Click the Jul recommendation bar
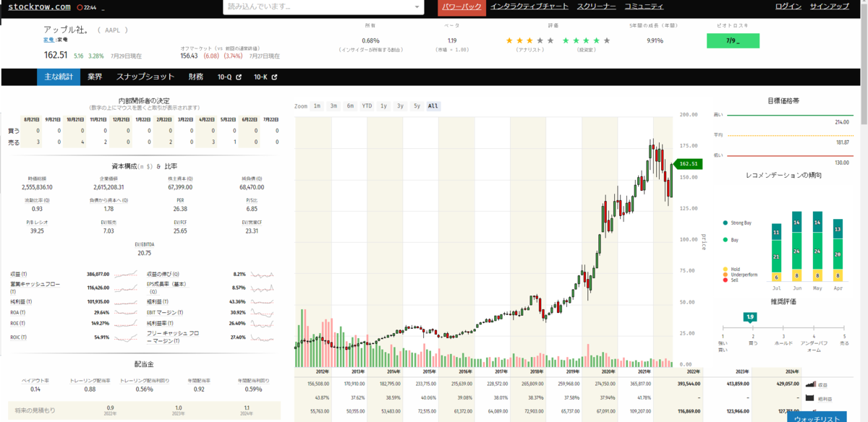 tap(776, 252)
